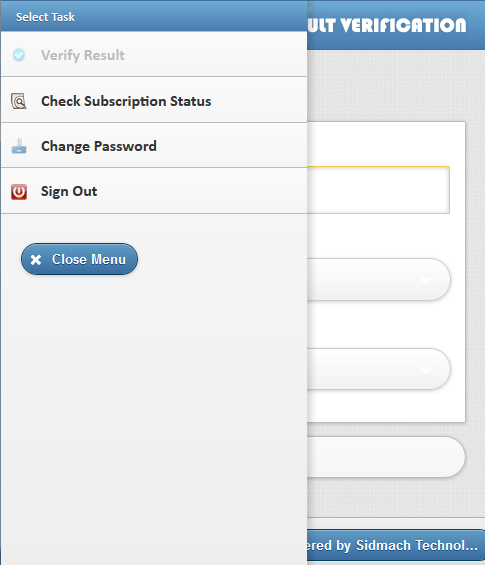Click the Close Menu button
The image size is (485, 565).
[x=79, y=259]
